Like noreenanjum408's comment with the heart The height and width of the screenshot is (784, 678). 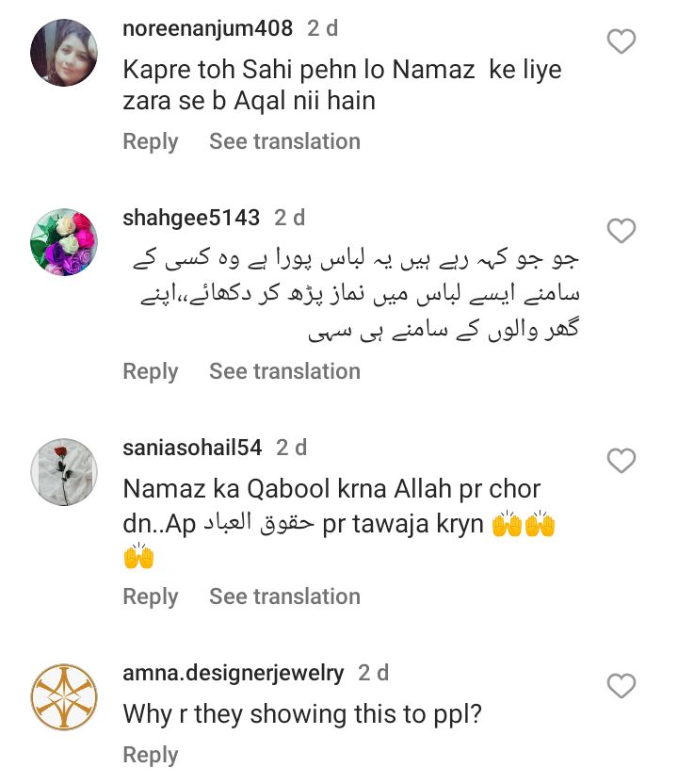[621, 41]
